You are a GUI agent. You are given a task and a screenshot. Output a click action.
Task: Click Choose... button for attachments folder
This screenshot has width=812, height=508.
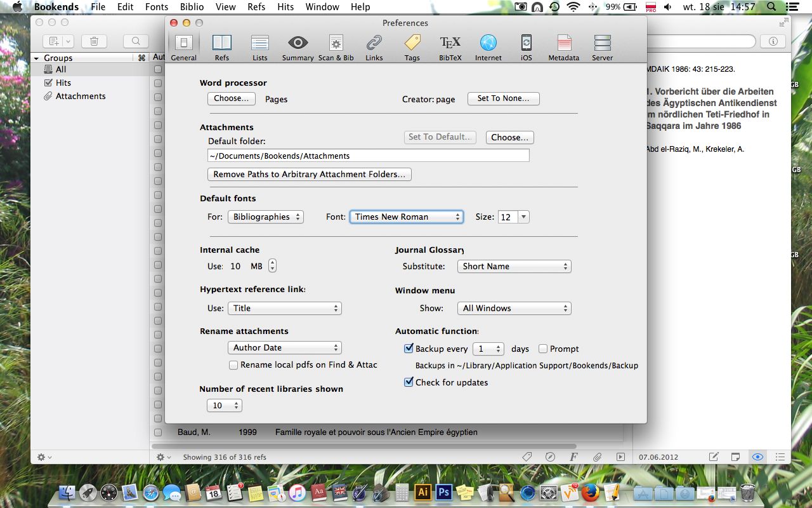[x=510, y=137]
